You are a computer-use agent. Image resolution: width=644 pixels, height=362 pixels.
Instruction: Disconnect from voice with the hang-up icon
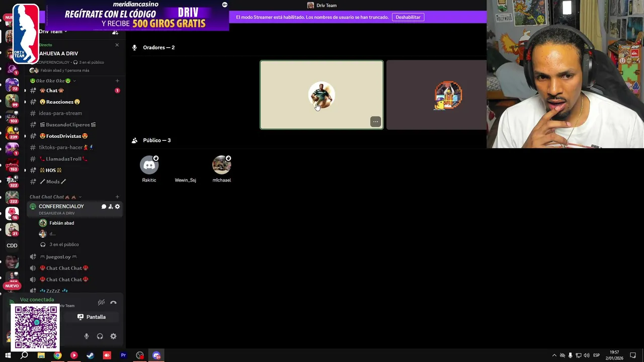(113, 302)
